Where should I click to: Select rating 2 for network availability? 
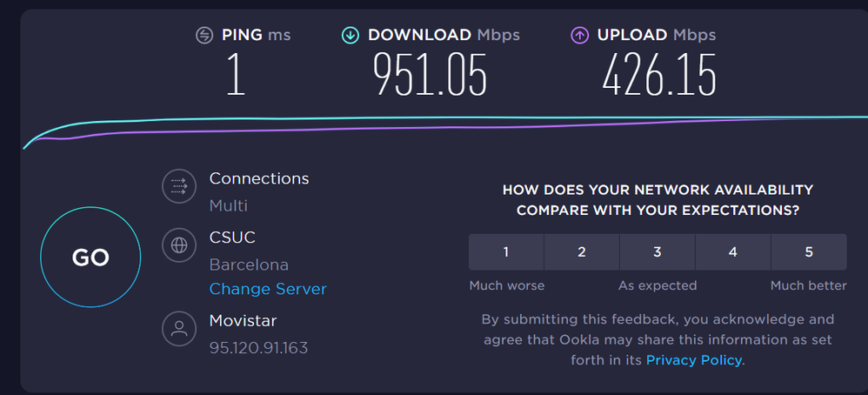tap(582, 252)
